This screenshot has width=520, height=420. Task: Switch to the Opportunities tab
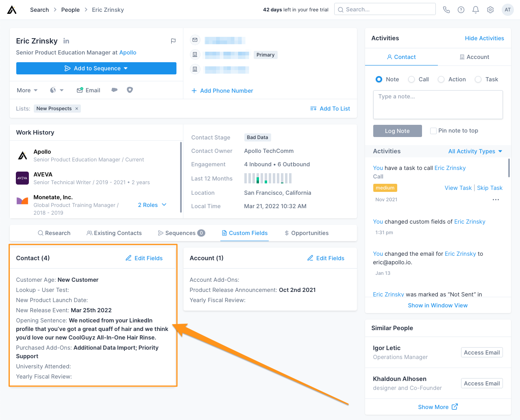pos(307,233)
